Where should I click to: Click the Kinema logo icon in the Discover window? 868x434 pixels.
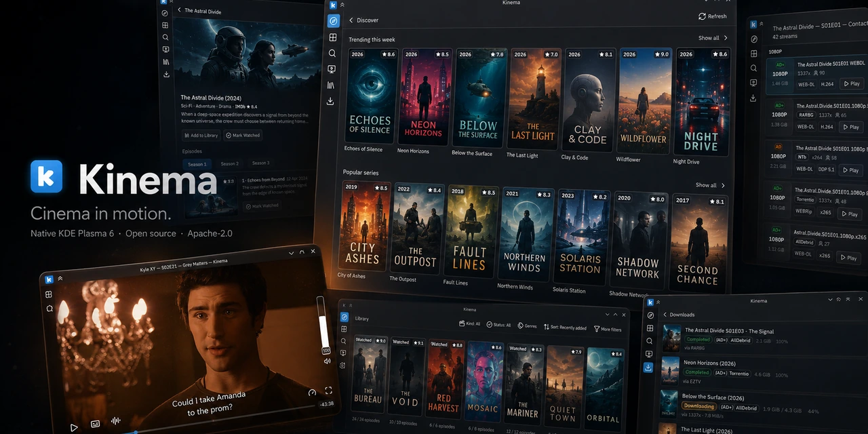point(333,5)
